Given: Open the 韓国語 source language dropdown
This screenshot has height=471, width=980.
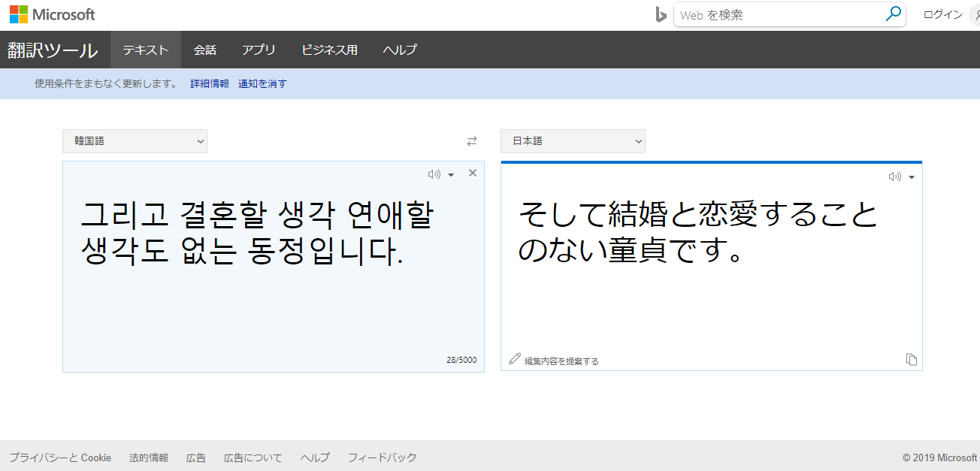Looking at the screenshot, I should [x=135, y=141].
